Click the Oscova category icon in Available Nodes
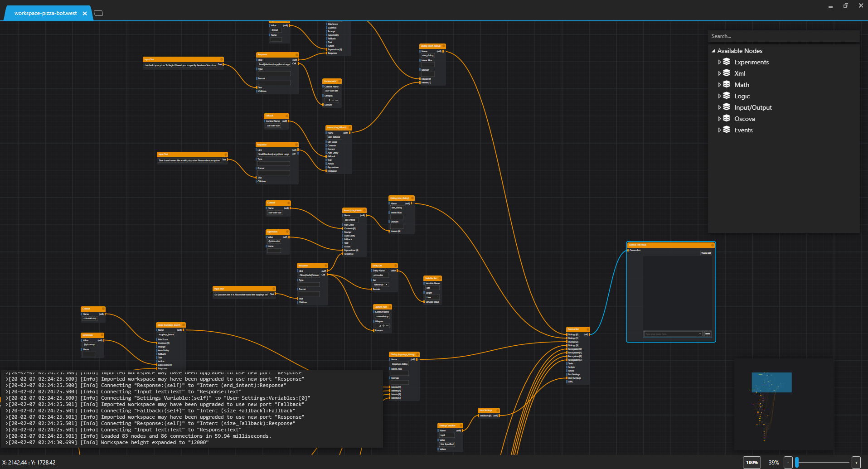Screen dimensions: 868x469 (727, 119)
